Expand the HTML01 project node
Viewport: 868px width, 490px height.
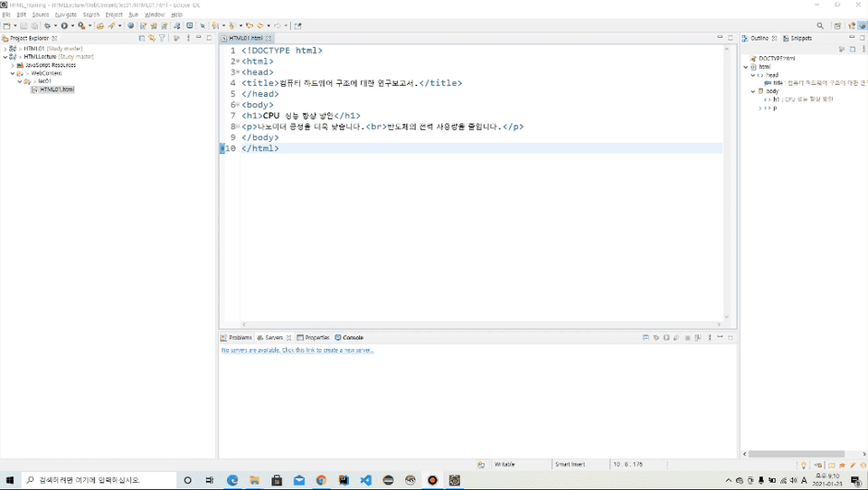pos(5,49)
